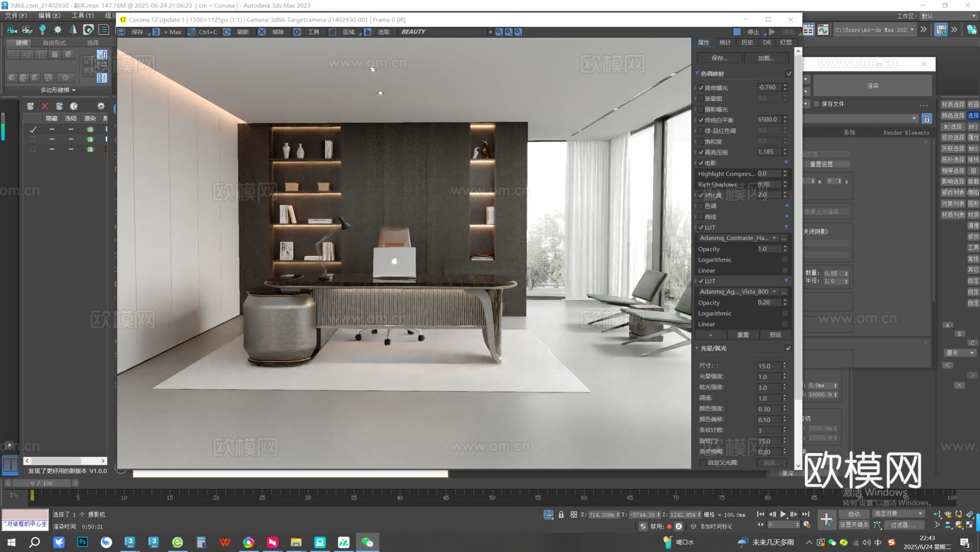Open 选定对象 dropdown
This screenshot has height=552, width=980.
(898, 514)
